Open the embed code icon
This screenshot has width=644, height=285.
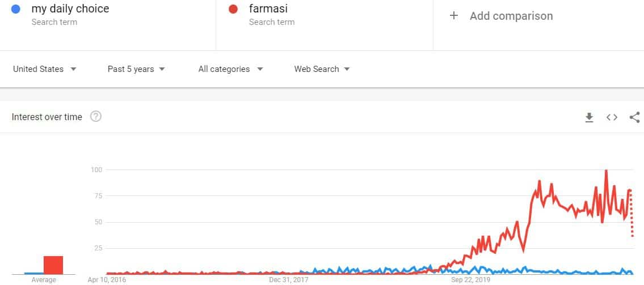612,117
